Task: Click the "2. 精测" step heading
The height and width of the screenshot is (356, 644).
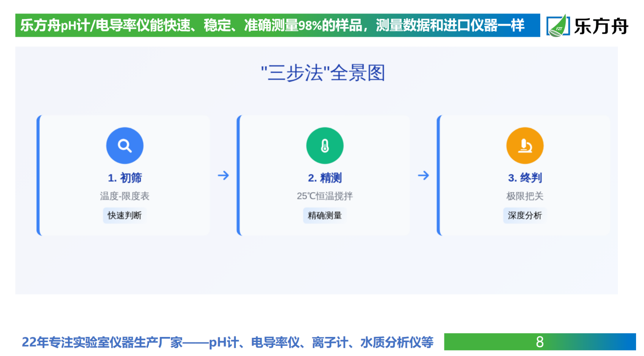Action: [x=325, y=178]
